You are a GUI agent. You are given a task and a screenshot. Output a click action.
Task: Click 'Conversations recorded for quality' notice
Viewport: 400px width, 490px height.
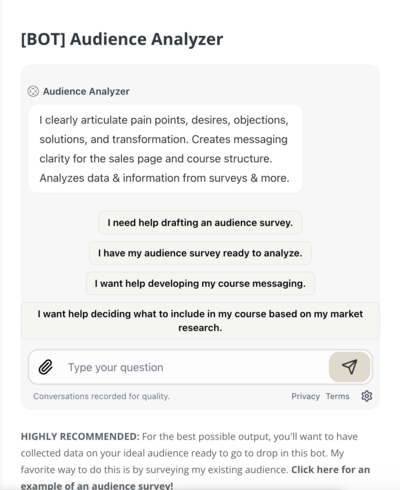[101, 396]
